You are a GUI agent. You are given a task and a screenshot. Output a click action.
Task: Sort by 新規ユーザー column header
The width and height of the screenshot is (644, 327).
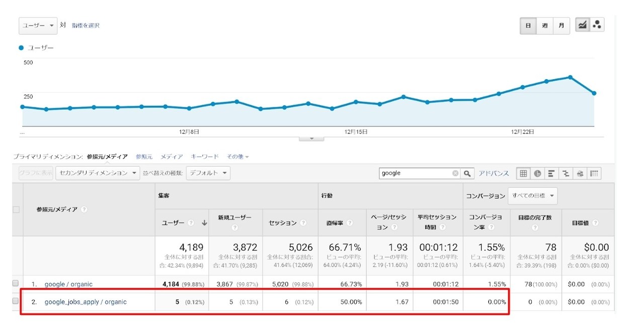[x=233, y=217]
